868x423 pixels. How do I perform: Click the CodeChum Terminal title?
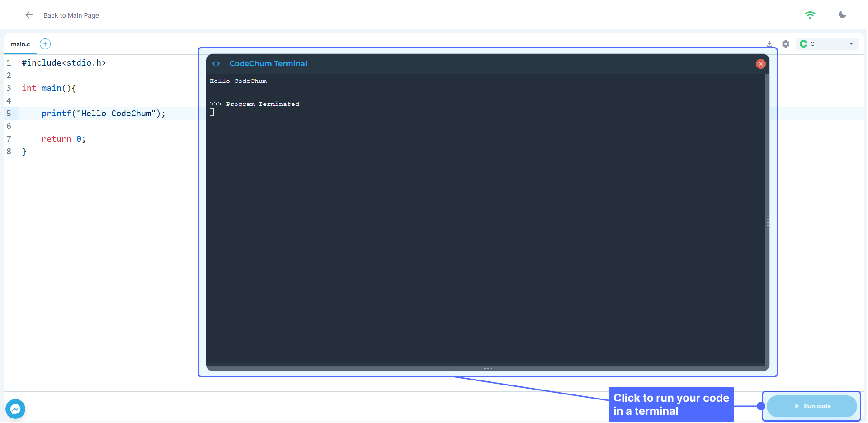[x=268, y=64]
